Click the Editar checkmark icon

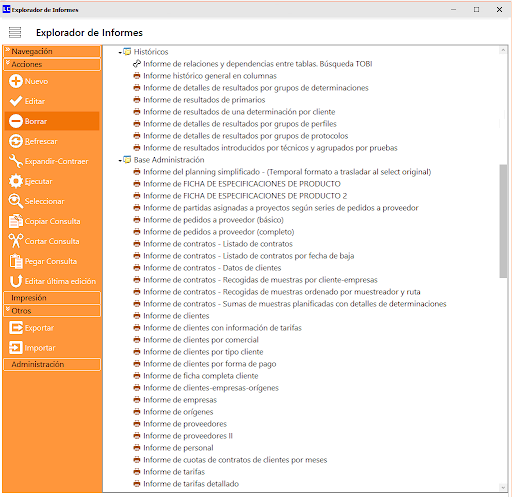point(16,101)
